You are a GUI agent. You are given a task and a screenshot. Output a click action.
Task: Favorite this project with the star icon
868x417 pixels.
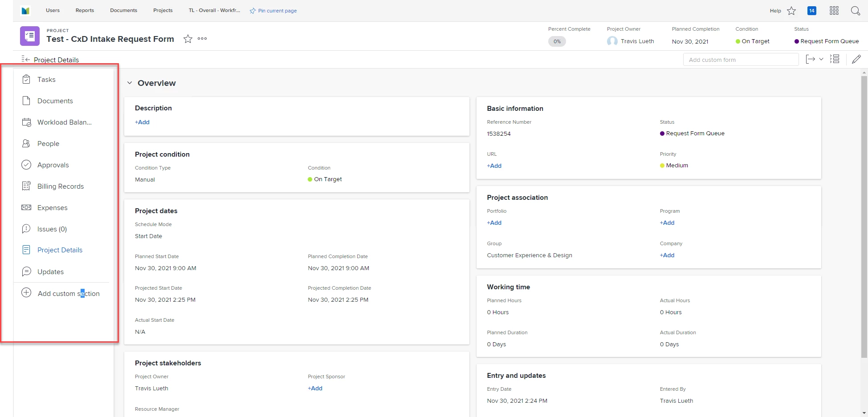pos(188,39)
